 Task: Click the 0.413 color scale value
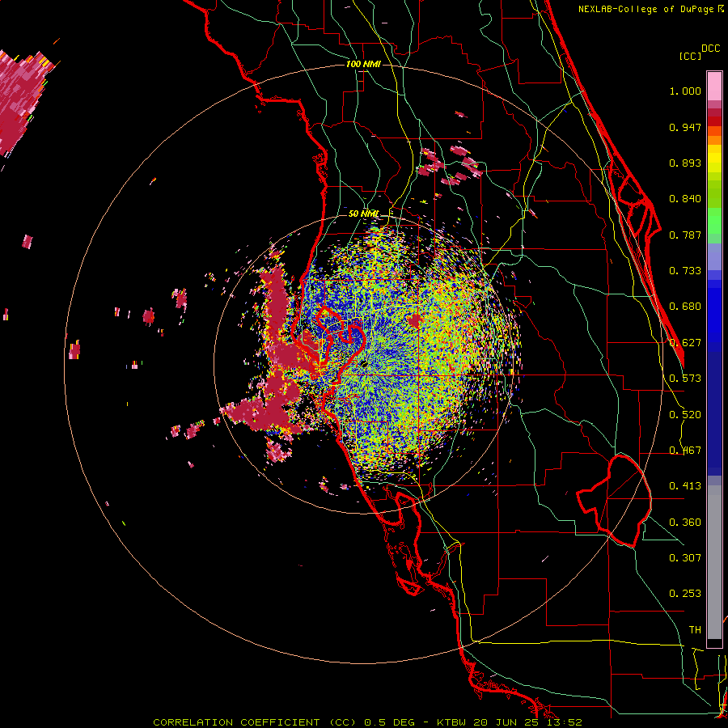pyautogui.click(x=685, y=486)
